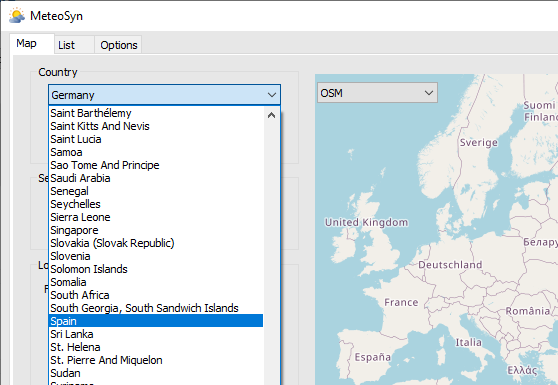The image size is (558, 385).
Task: Select South Africa from the dropdown
Action: pyautogui.click(x=156, y=295)
